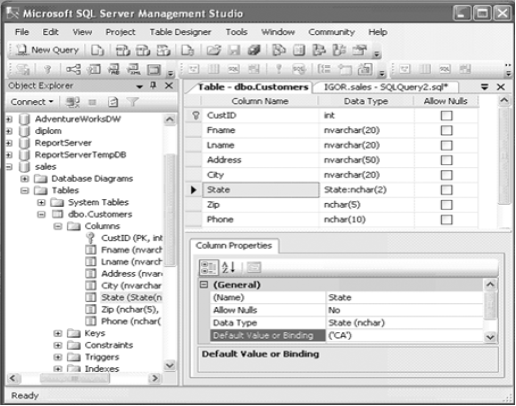This screenshot has width=516, height=406.
Task: Click the Save disk icon
Action: pos(234,50)
